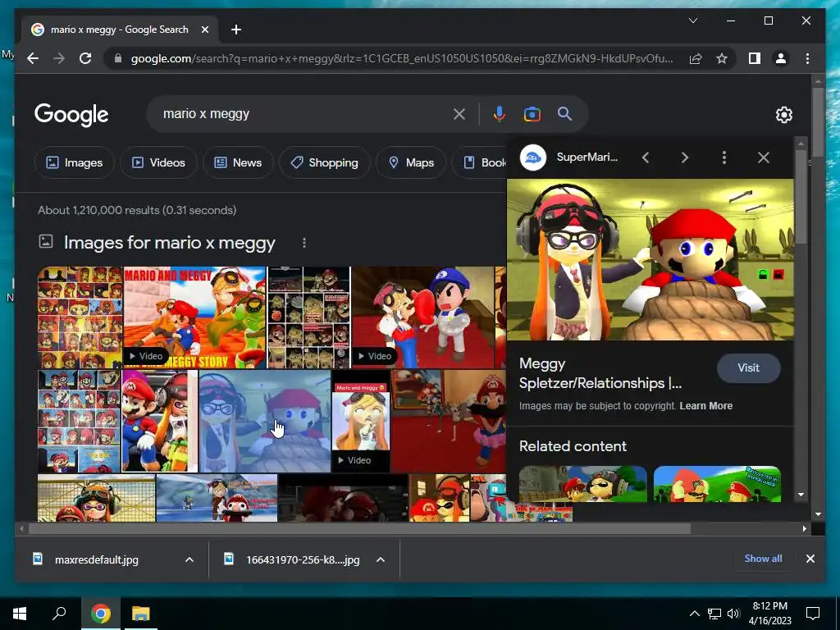This screenshot has width=840, height=630.
Task: Show hidden system tray icons
Action: coord(694,614)
